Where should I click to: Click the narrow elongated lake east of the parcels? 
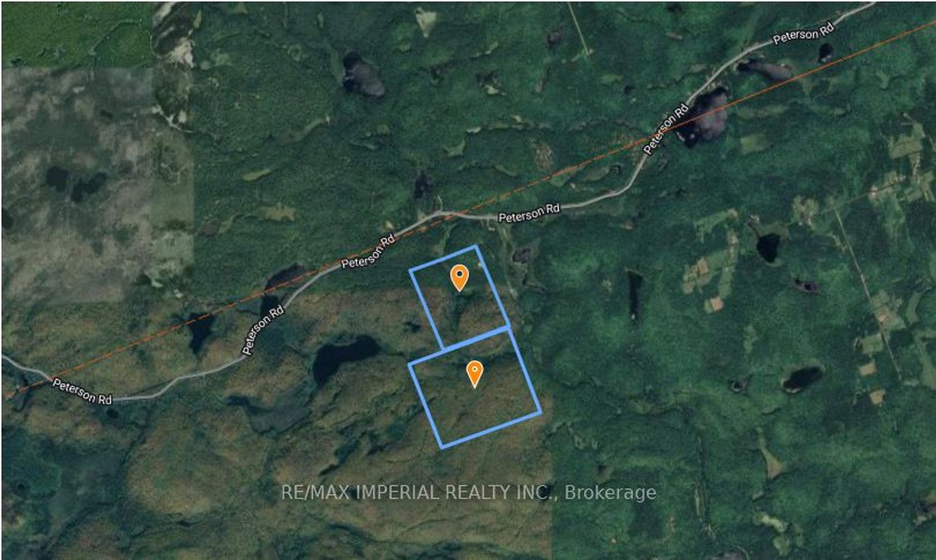point(634,294)
